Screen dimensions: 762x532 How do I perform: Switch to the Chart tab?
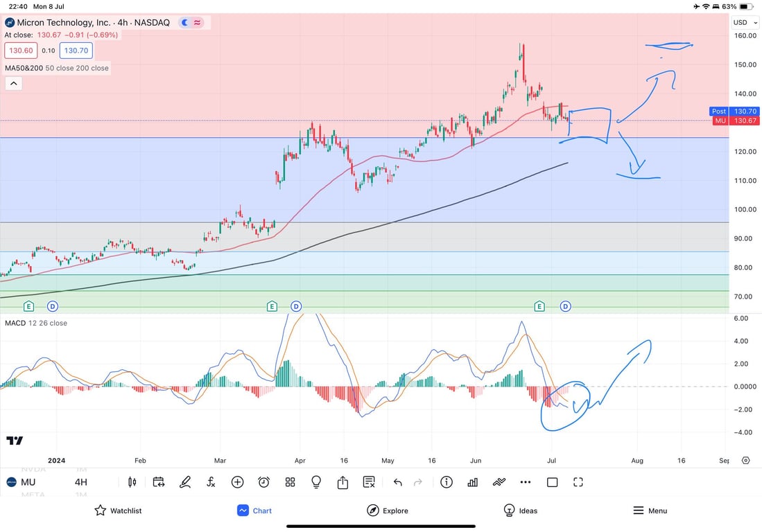[254, 510]
